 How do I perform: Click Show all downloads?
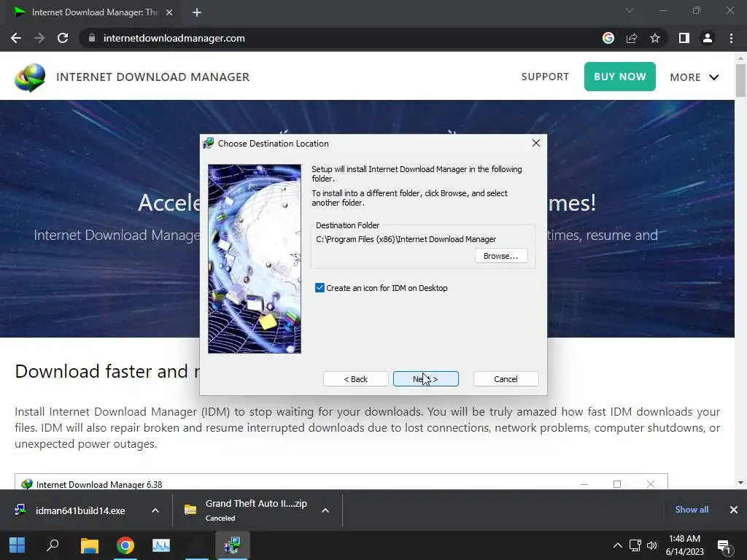click(692, 510)
